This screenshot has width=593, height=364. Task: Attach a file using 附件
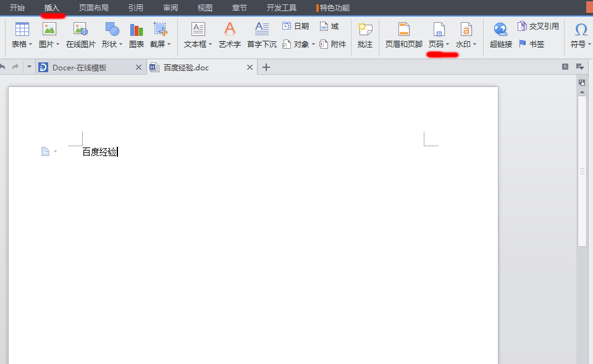pos(332,44)
